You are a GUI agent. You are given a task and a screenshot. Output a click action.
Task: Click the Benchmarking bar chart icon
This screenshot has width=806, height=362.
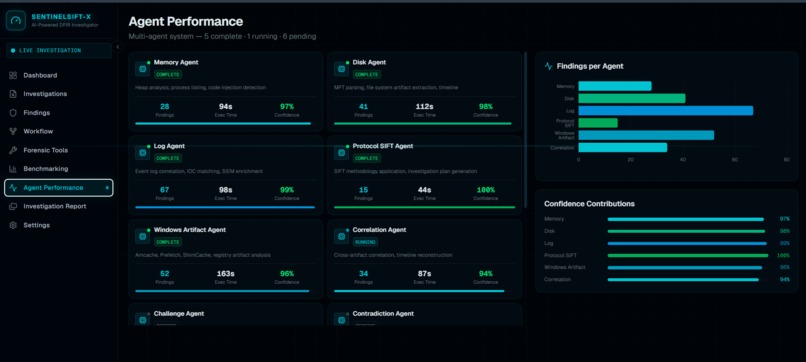pyautogui.click(x=13, y=169)
